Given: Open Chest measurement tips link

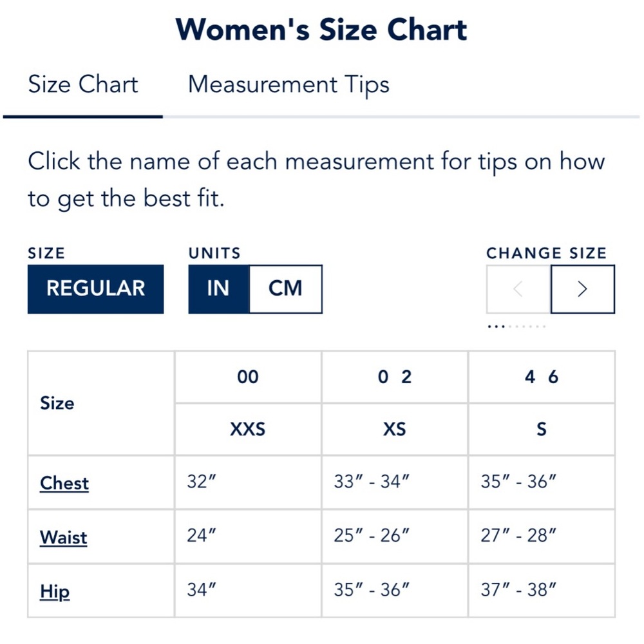Looking at the screenshot, I should click(x=64, y=483).
